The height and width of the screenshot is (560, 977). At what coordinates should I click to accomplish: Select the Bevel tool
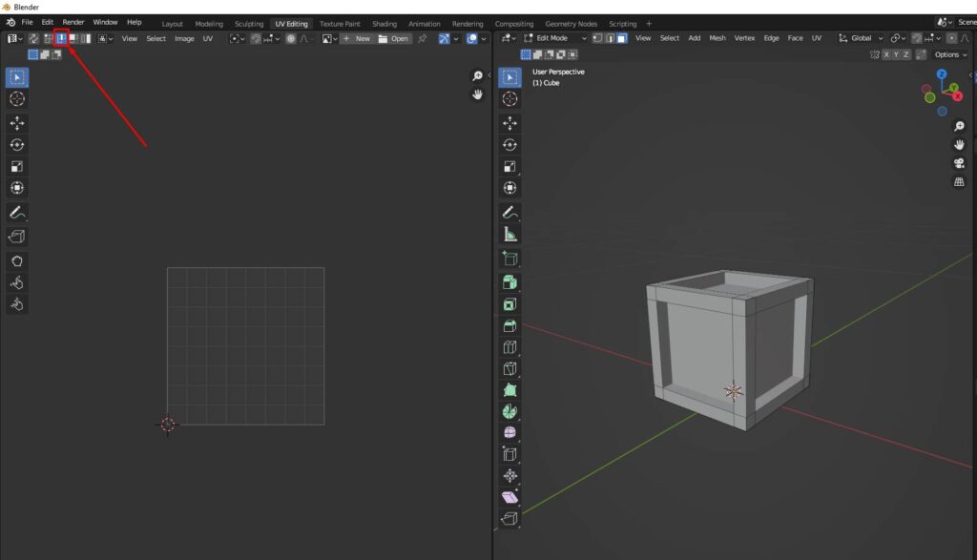pos(509,325)
